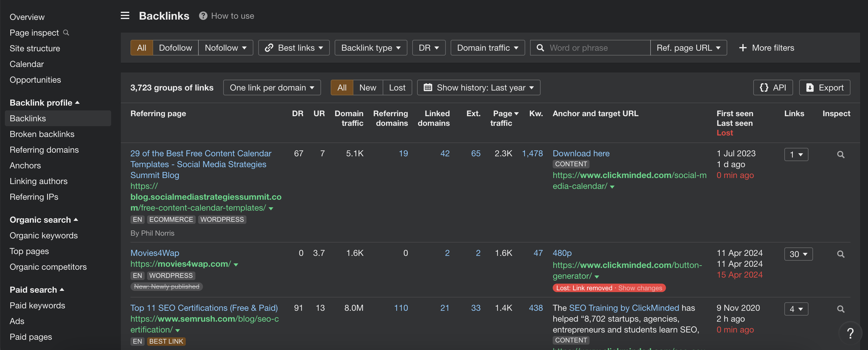Click the question mark help bubble bottom right
Viewport: 868px width, 350px height.
tap(850, 333)
